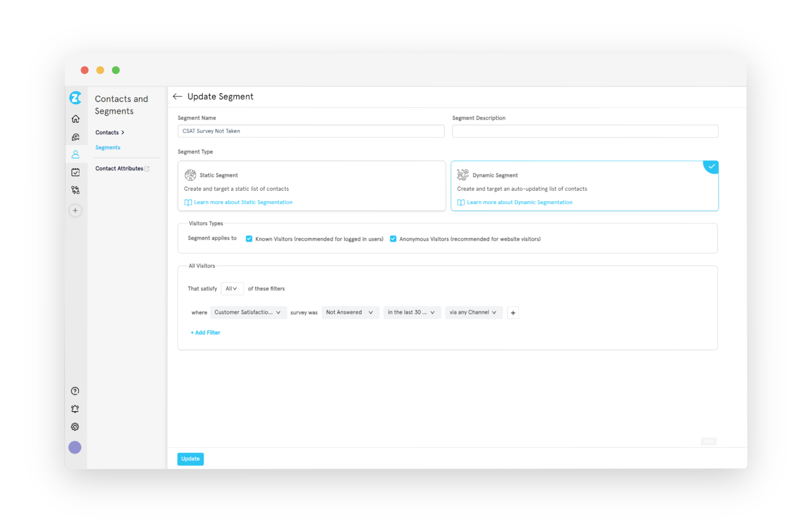Open the Settings gear icon

[x=75, y=427]
